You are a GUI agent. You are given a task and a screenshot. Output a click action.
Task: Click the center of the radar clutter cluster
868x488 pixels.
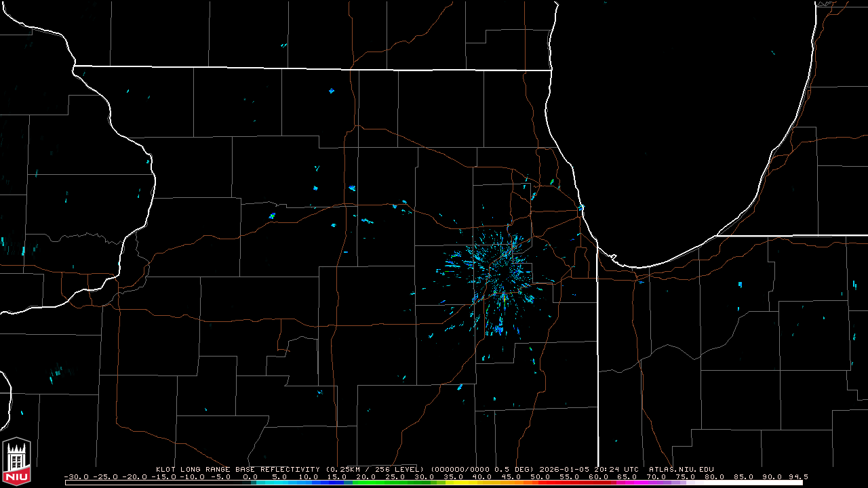pyautogui.click(x=500, y=273)
